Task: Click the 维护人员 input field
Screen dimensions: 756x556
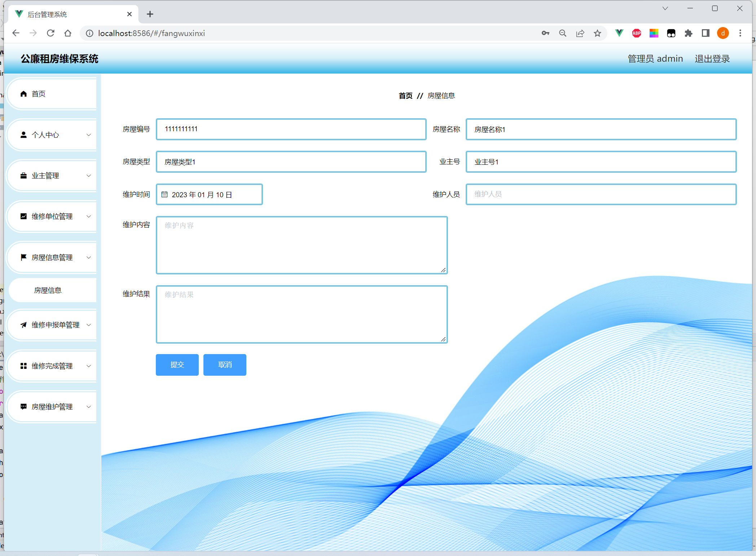Action: click(x=601, y=194)
